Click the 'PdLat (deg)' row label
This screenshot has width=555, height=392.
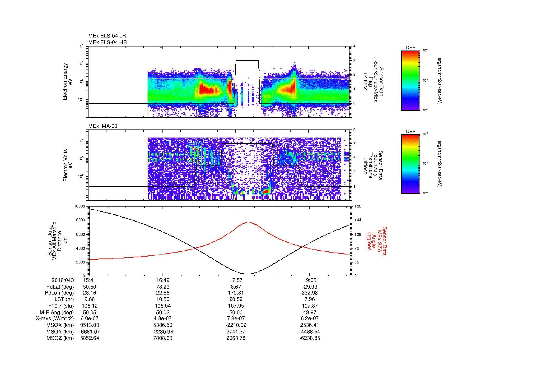60,287
